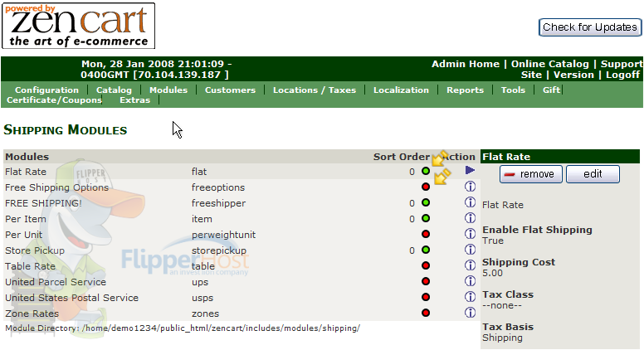Toggle red status light for Zone Rates

pos(426,313)
